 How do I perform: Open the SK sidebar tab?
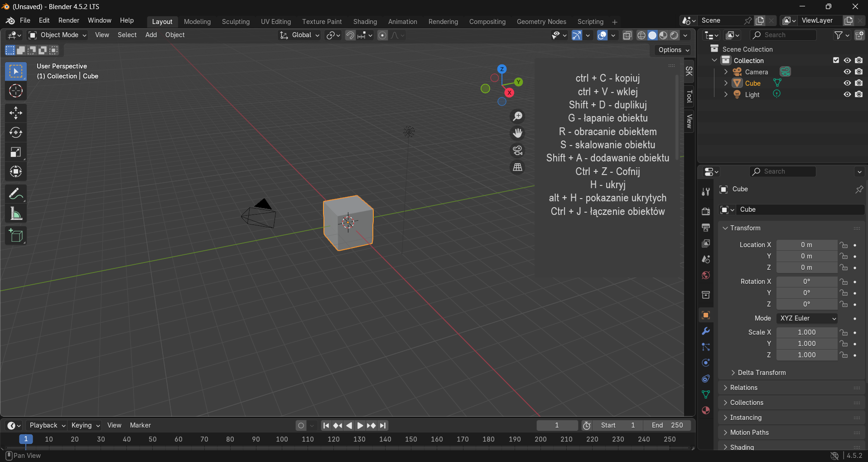click(689, 72)
